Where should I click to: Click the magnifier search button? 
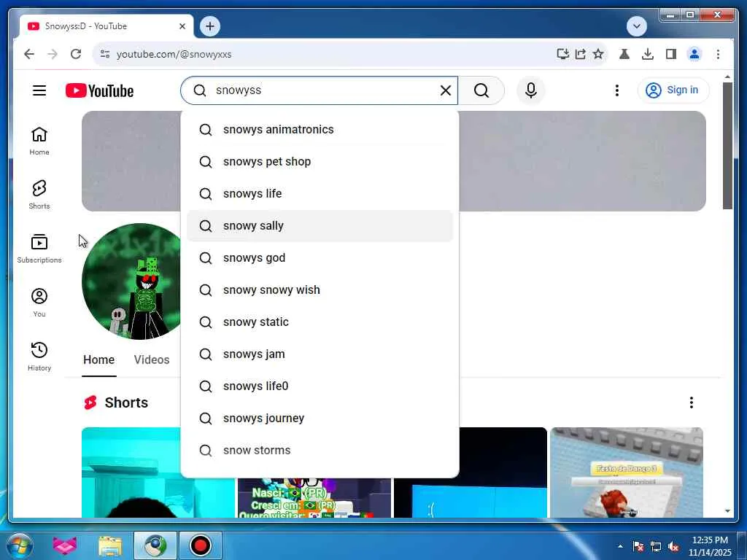pyautogui.click(x=481, y=90)
